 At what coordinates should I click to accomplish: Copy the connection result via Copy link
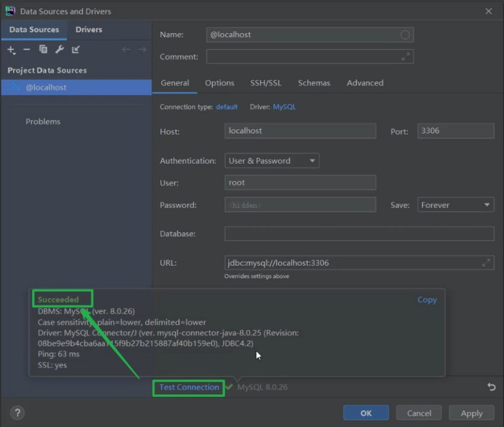tap(427, 299)
